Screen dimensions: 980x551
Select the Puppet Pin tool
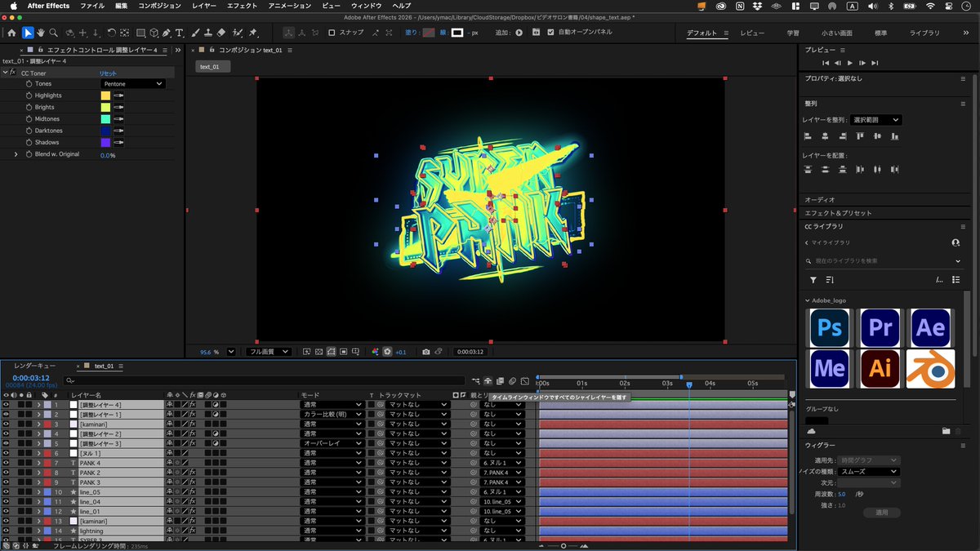point(253,33)
